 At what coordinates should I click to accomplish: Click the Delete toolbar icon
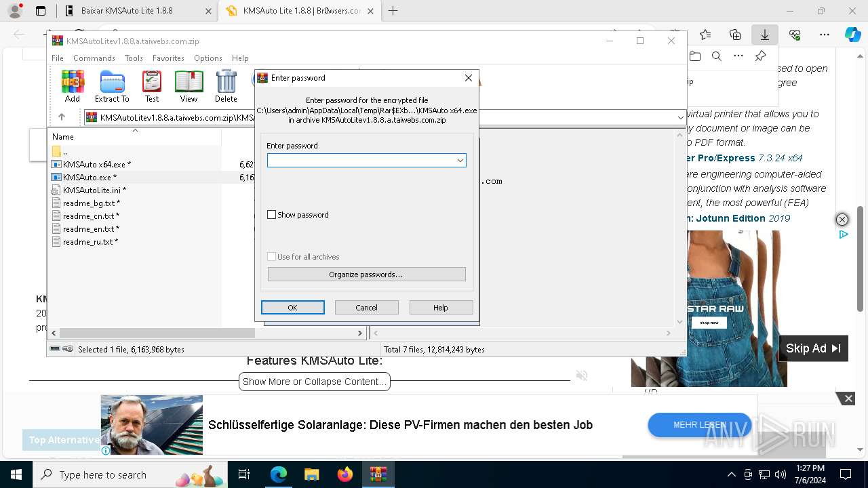click(226, 86)
